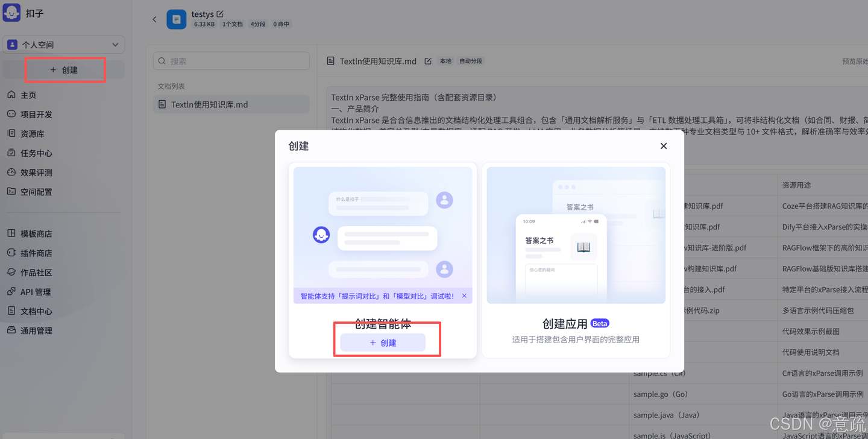Close the 创建 dialog

click(x=664, y=146)
